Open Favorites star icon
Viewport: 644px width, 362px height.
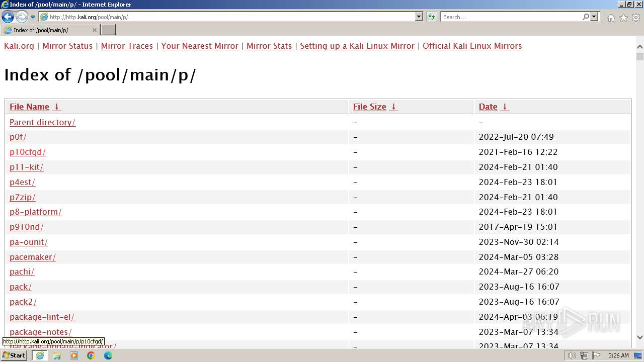[623, 18]
